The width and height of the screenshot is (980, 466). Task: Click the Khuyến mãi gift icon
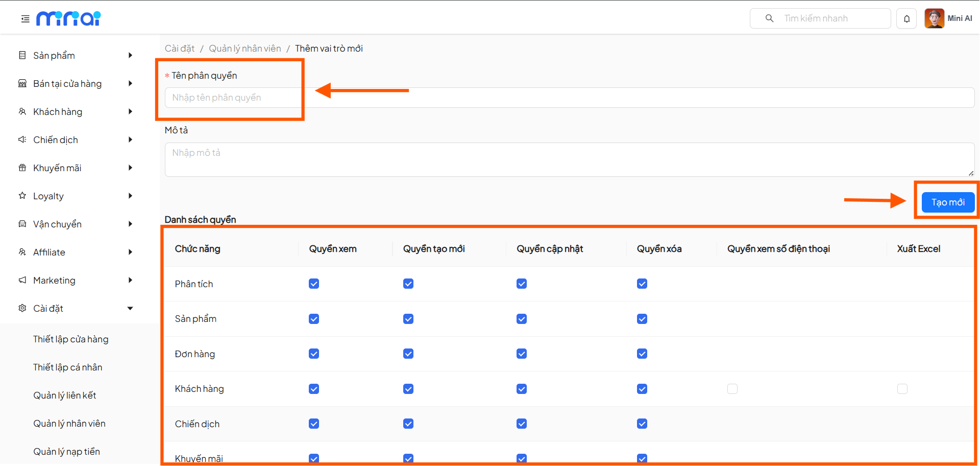[21, 168]
